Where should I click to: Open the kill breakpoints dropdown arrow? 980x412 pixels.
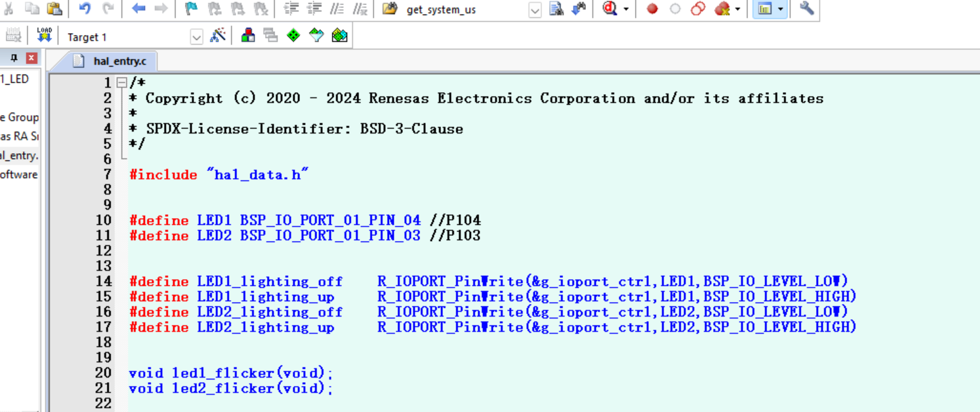737,9
